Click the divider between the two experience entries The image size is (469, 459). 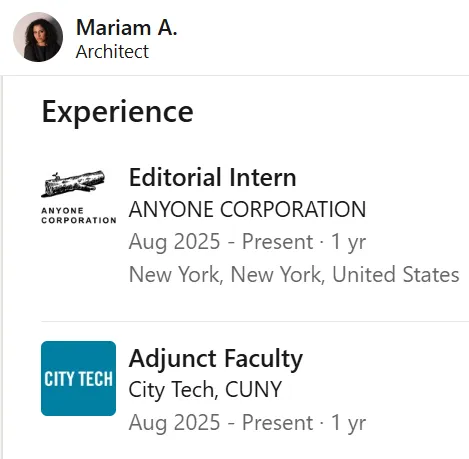point(255,322)
